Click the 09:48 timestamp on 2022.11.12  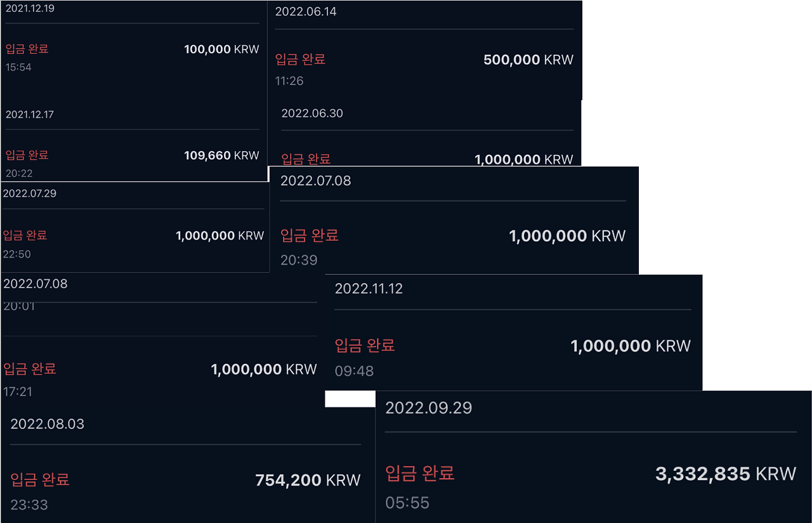353,371
